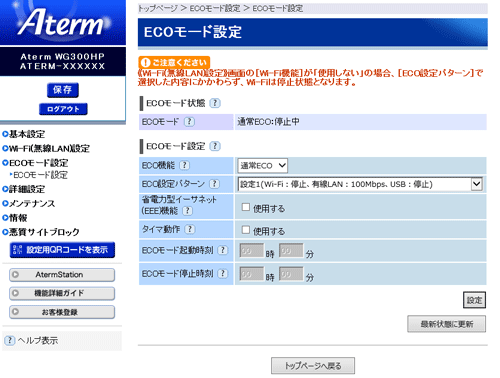Open help icon beside ECOモード起動時刻
The image size is (500, 378).
(223, 250)
